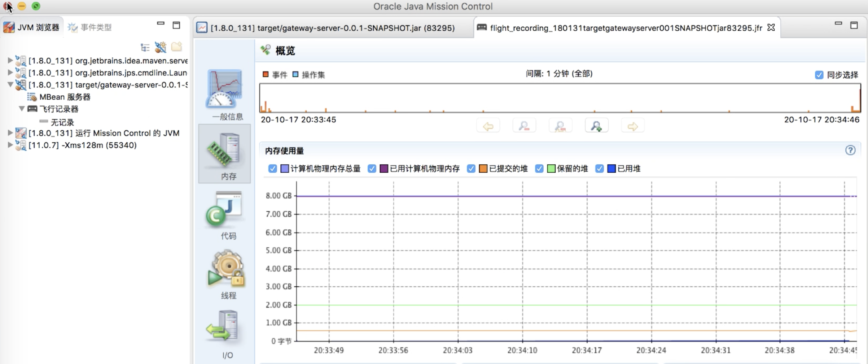Click the green 保留的堆 color swatch

pos(551,169)
